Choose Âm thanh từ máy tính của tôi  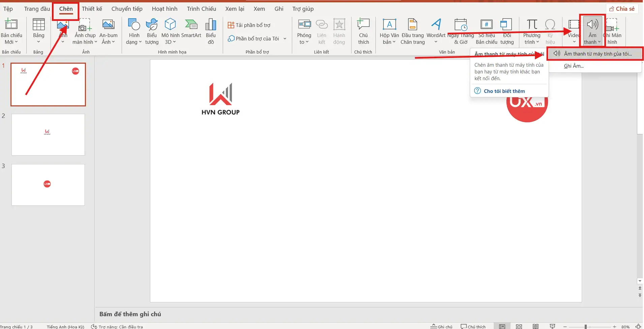[x=595, y=54]
